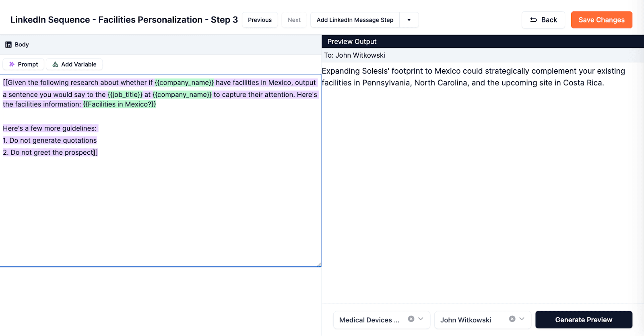644x336 pixels.
Task: Click the textarea resize handle corner
Action: pos(319,264)
